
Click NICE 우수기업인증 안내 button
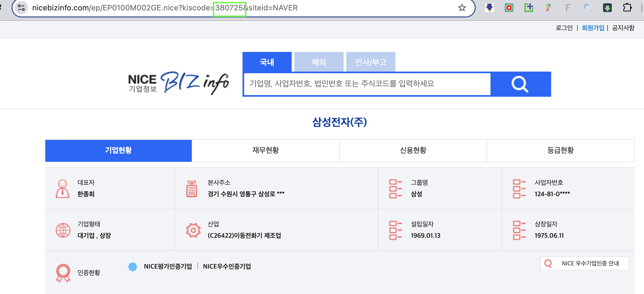585,263
